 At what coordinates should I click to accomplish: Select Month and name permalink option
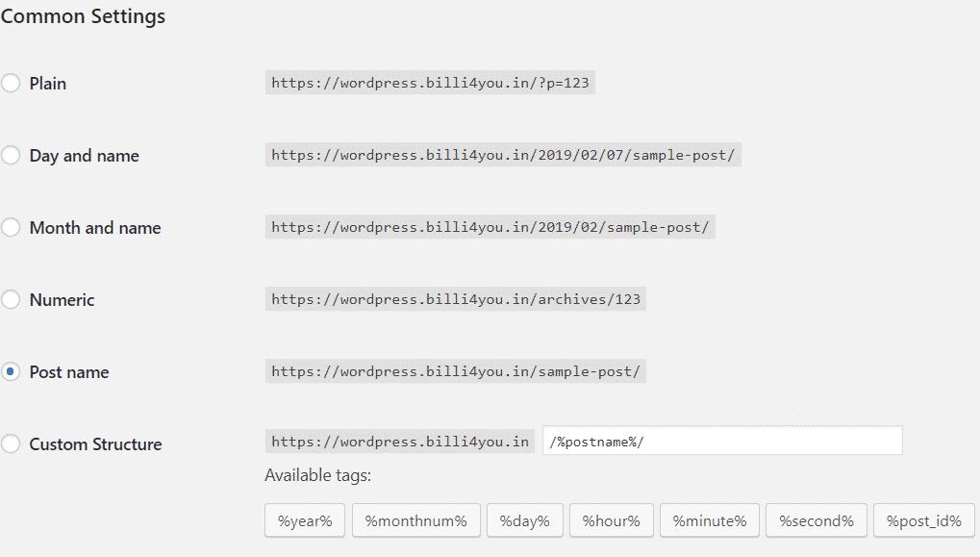pos(10,228)
